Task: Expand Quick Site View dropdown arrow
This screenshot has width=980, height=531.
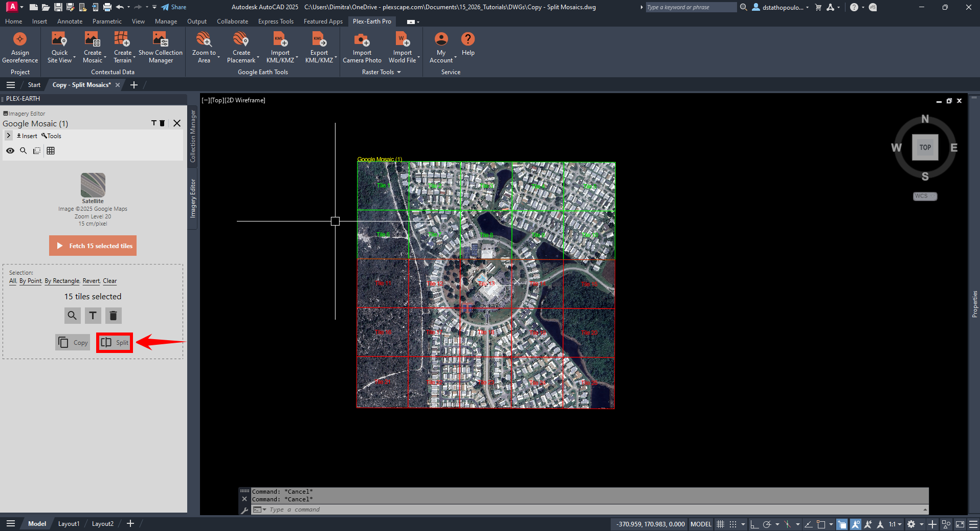Action: pos(75,57)
